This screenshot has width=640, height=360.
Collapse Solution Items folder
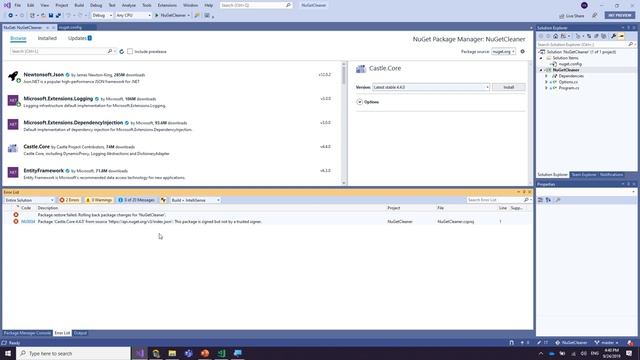541,58
